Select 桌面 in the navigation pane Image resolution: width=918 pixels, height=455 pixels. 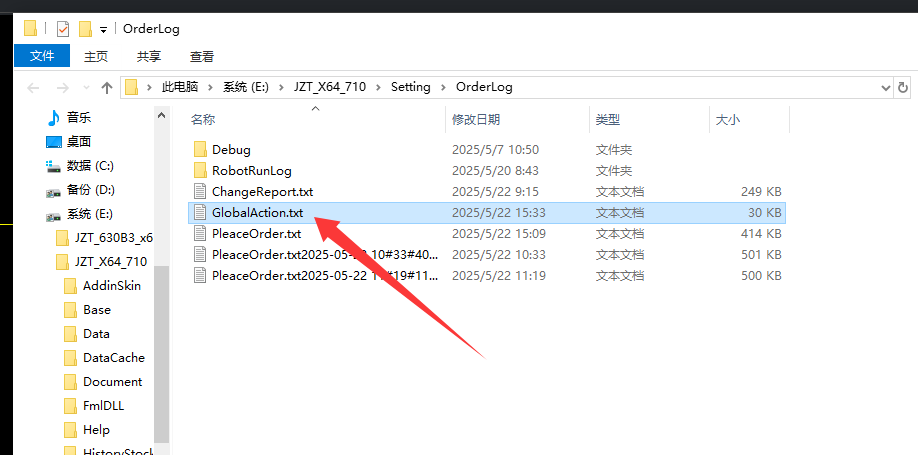[79, 141]
